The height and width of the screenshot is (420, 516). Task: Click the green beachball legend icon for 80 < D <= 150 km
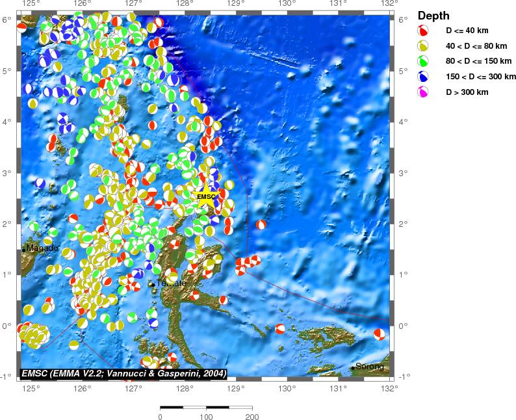tap(423, 61)
